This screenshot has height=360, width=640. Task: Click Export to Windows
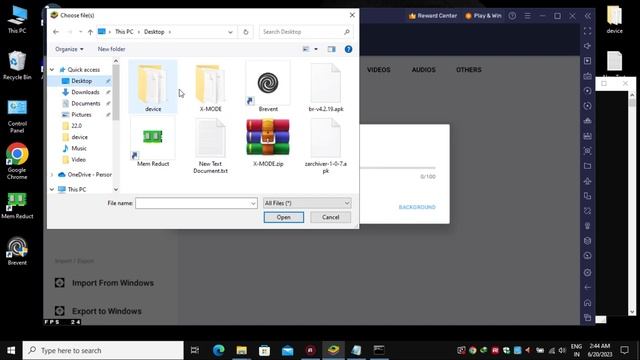[98, 311]
